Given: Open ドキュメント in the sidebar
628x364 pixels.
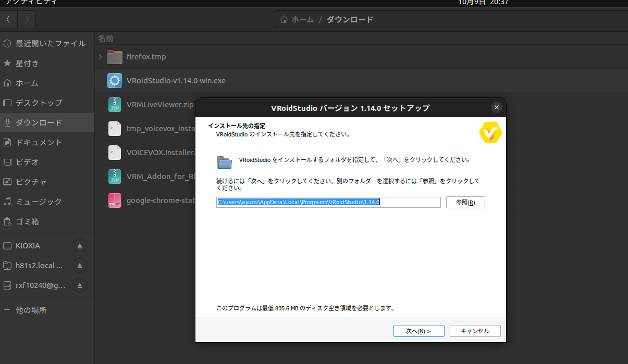Looking at the screenshot, I should (47, 142).
